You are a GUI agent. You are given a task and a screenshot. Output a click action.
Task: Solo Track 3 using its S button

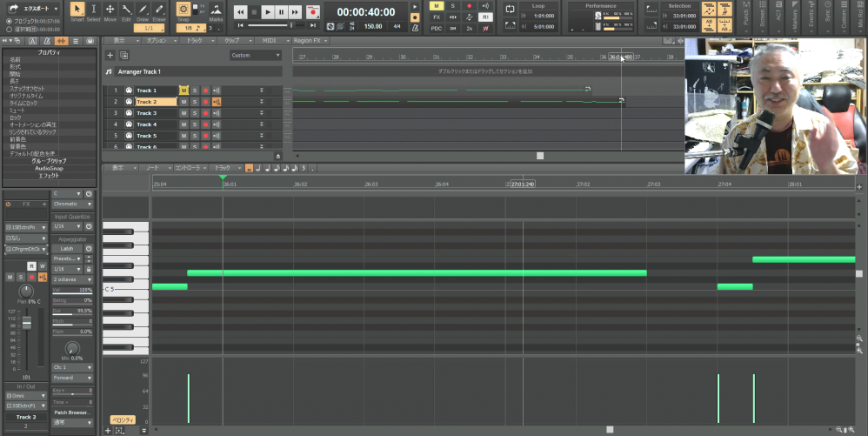pyautogui.click(x=195, y=113)
